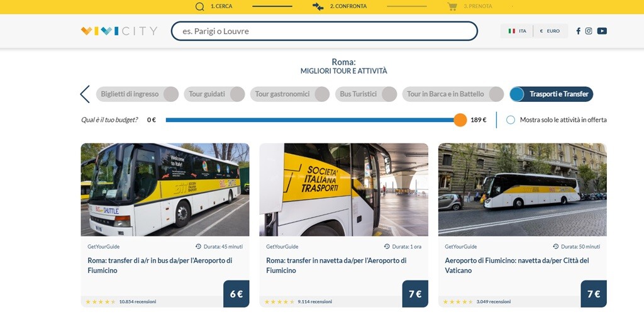Go to step 1. CERCA
This screenshot has height=317, width=644.
[221, 6]
